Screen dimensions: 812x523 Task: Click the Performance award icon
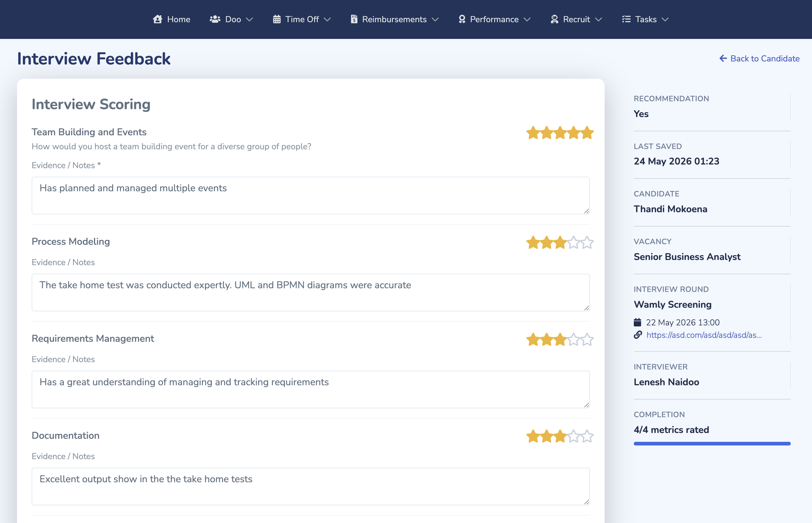tap(462, 19)
